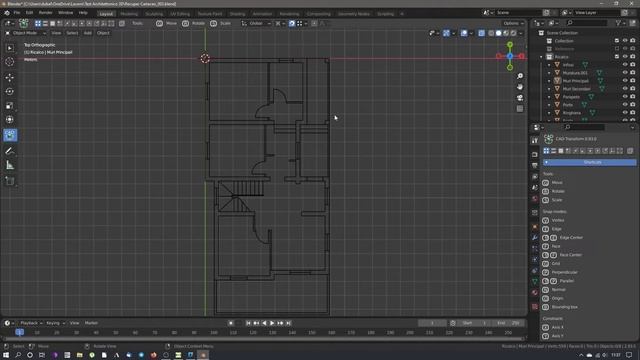This screenshot has height=360, width=640.
Task: Hide the Ricalco collection with eye icon
Action: (625, 57)
